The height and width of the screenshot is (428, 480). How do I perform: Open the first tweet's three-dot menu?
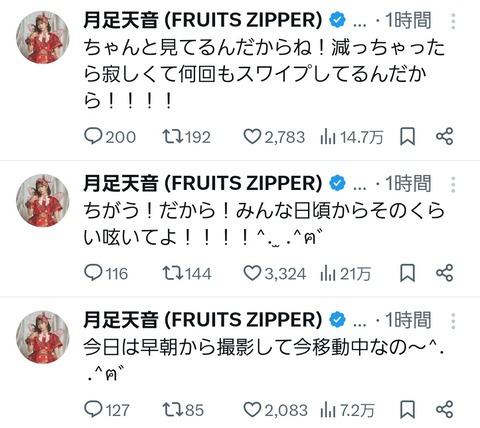453,21
